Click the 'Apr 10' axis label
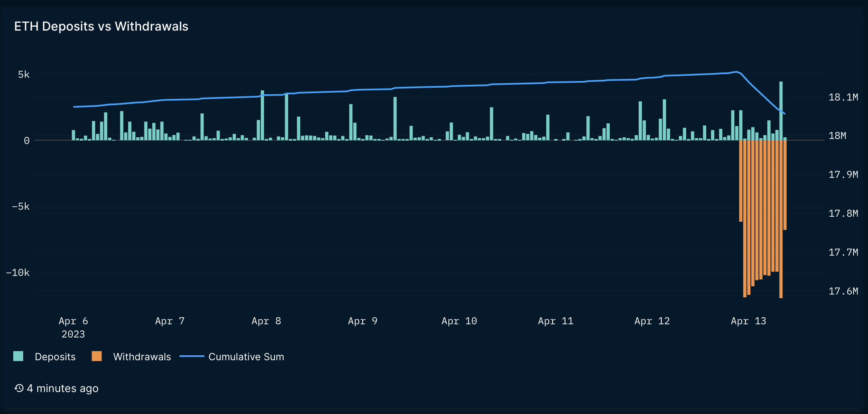 coord(459,321)
